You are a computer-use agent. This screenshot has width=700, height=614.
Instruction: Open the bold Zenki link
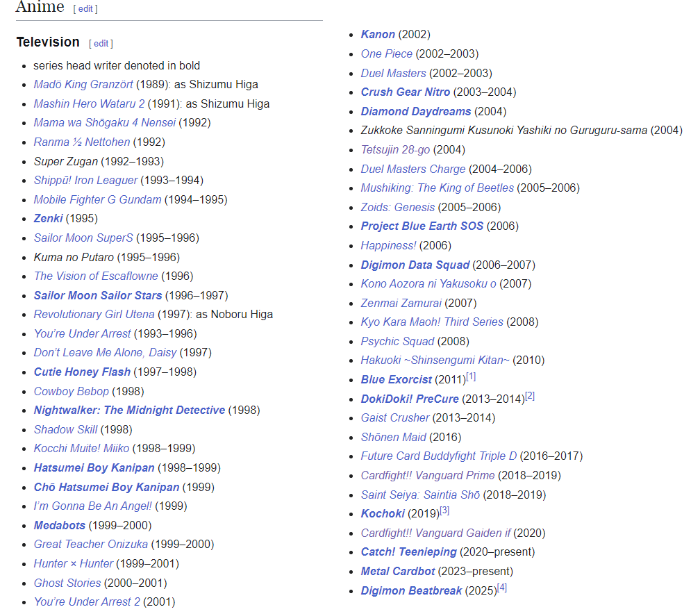[x=48, y=218]
